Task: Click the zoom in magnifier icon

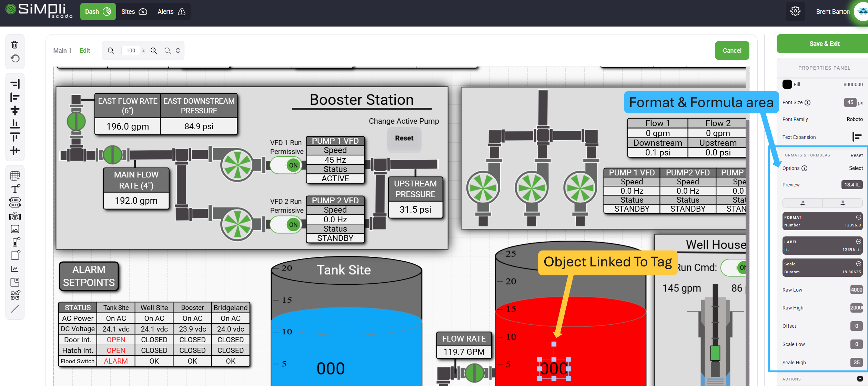Action: pyautogui.click(x=154, y=51)
